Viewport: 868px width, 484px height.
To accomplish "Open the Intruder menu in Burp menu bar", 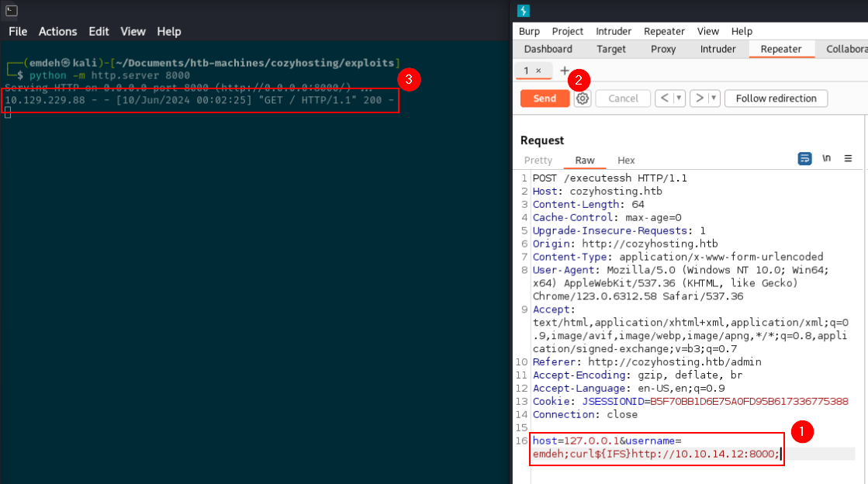I will (614, 32).
